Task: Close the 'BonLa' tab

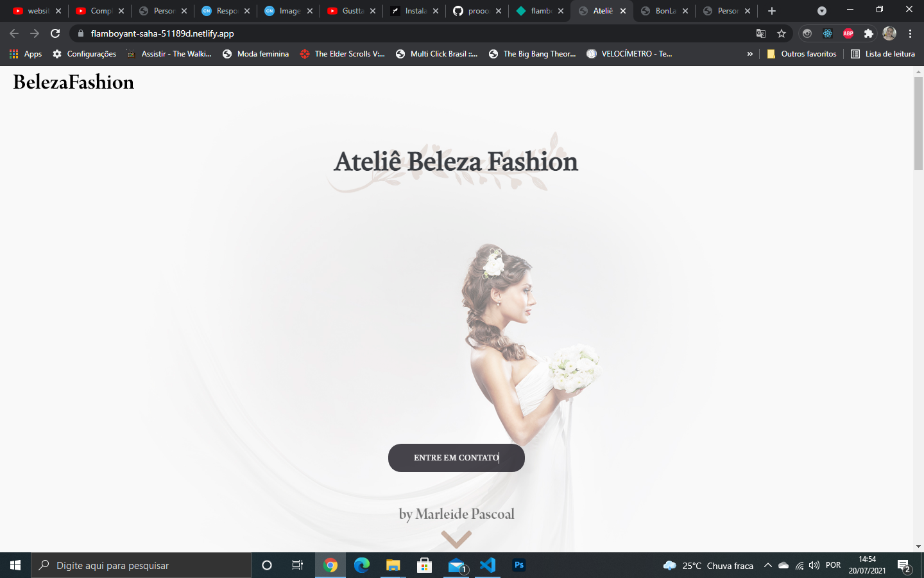Action: click(685, 11)
